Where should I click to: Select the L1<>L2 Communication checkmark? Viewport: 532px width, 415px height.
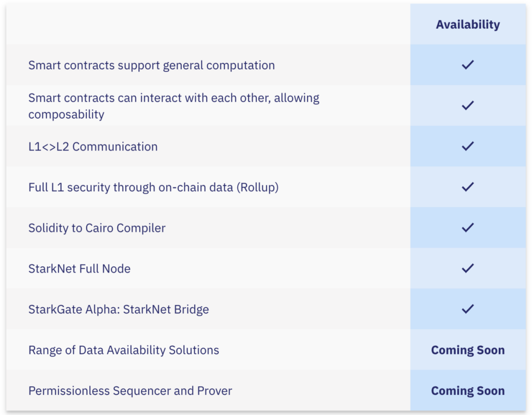click(x=468, y=146)
